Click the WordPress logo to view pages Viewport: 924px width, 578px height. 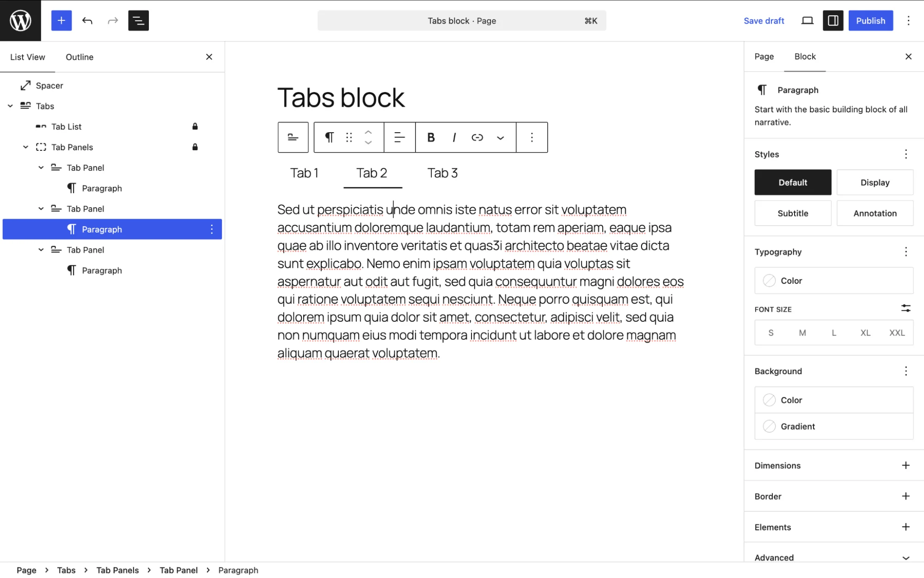(20, 20)
